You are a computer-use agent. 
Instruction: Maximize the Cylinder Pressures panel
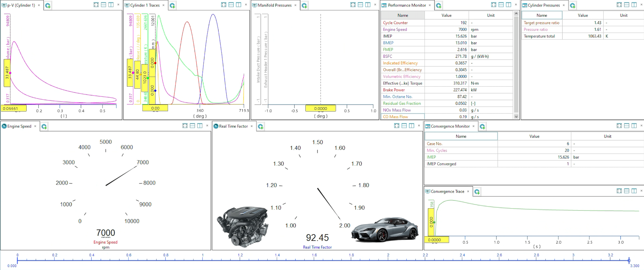[619, 5]
